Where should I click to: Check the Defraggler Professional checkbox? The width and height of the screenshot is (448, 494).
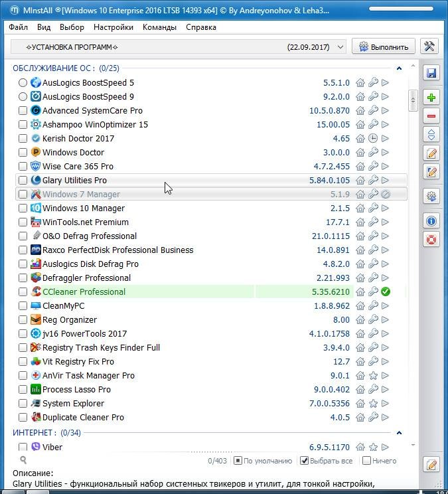point(23,278)
